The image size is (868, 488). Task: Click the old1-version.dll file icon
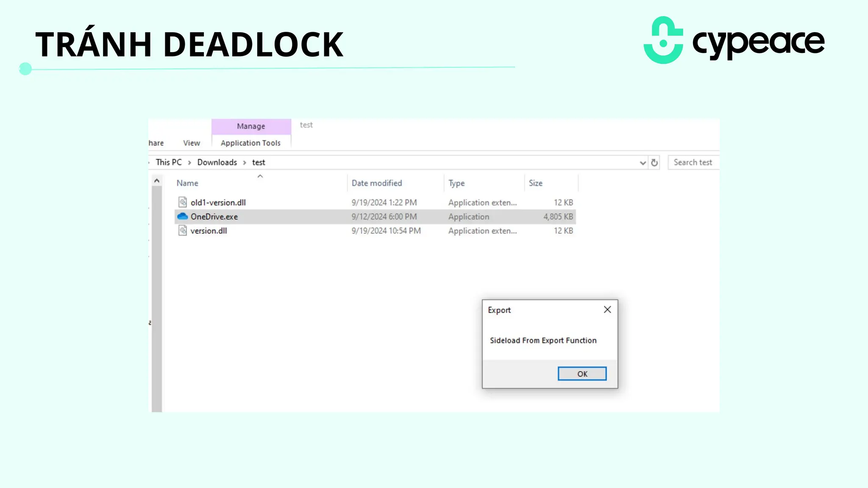(182, 202)
